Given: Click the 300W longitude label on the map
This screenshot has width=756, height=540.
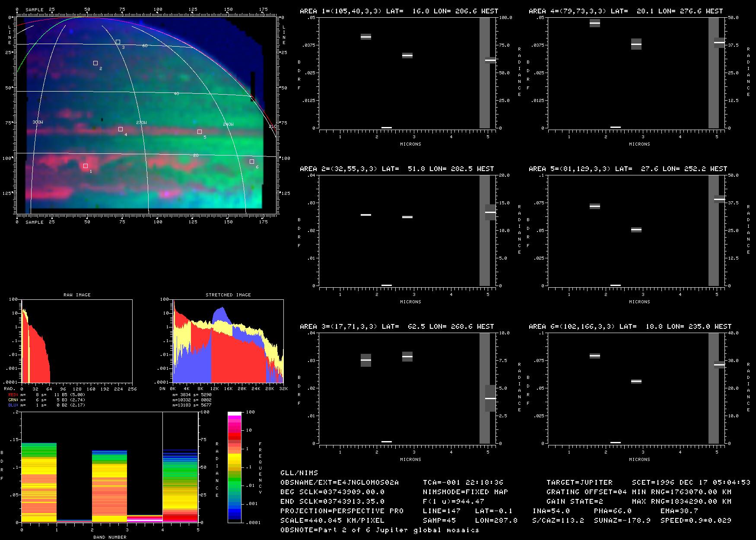Looking at the screenshot, I should pyautogui.click(x=38, y=123).
